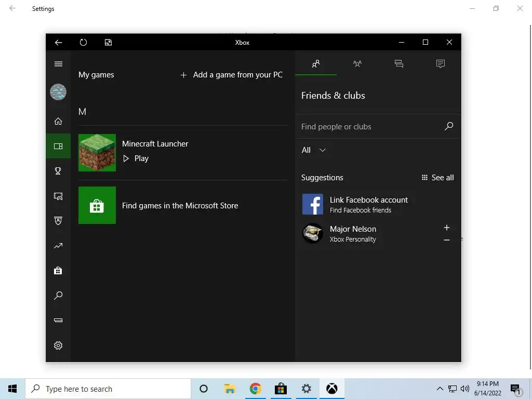Open the Xbox compact view icon
532x399 pixels.
pos(108,43)
